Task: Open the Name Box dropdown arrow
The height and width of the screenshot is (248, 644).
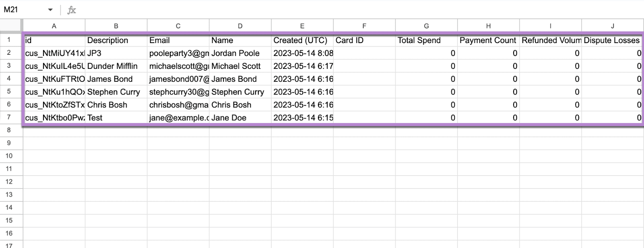Action: pyautogui.click(x=50, y=10)
